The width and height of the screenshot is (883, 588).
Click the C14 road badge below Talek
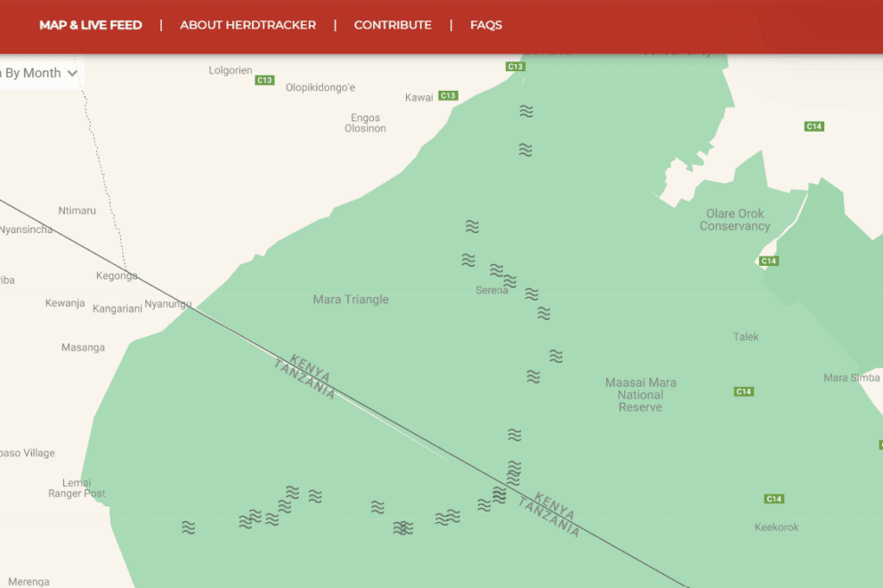(x=744, y=391)
